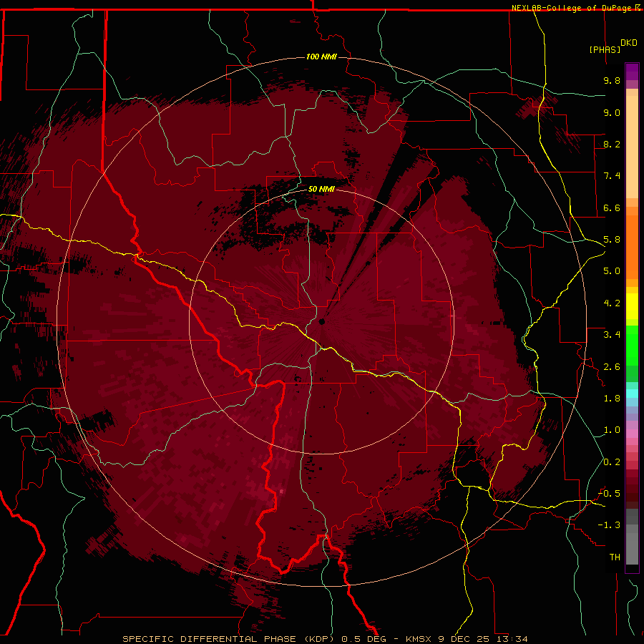The image size is (644, 644).
Task: Click the black radar site dot at the center
Action: (322, 321)
